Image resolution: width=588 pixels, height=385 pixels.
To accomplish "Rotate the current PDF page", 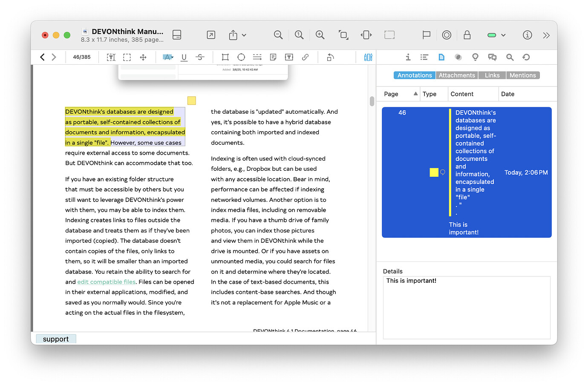I will point(330,57).
